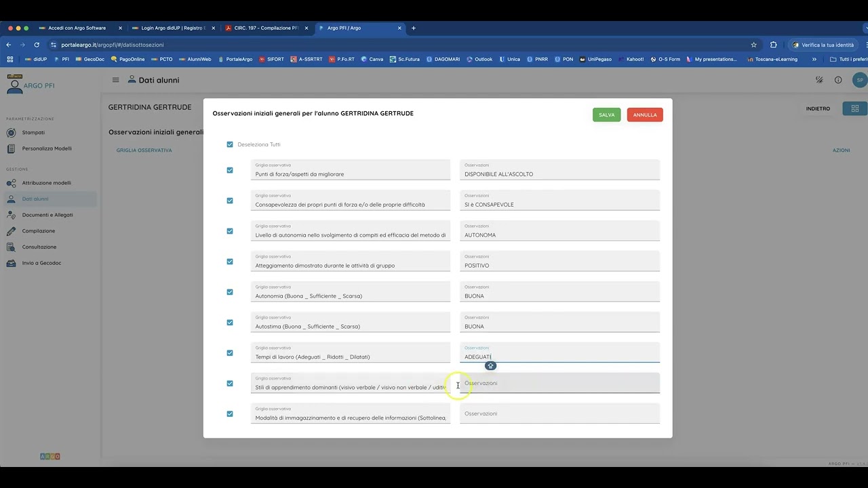The image size is (868, 488).
Task: Toggle checkbox for Tempi di lavoro row
Action: point(230,353)
